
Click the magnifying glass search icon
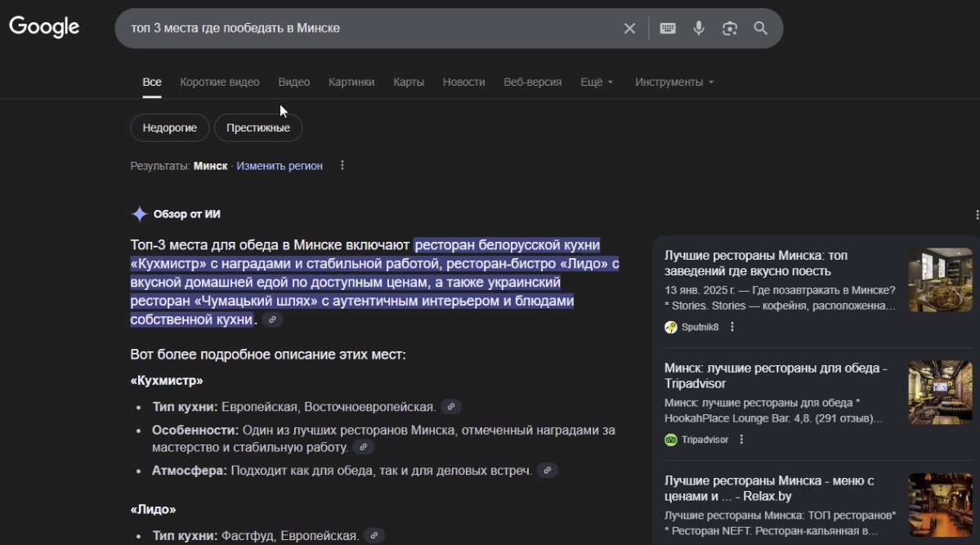tap(760, 29)
